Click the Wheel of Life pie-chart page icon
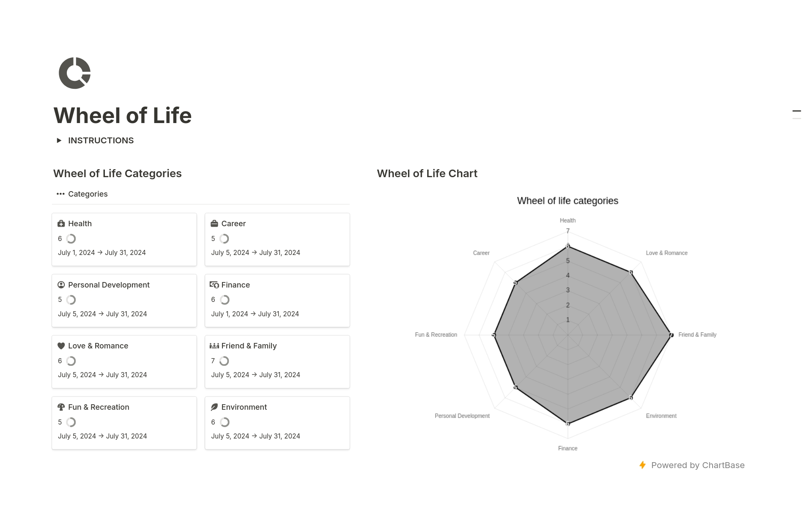 click(75, 73)
